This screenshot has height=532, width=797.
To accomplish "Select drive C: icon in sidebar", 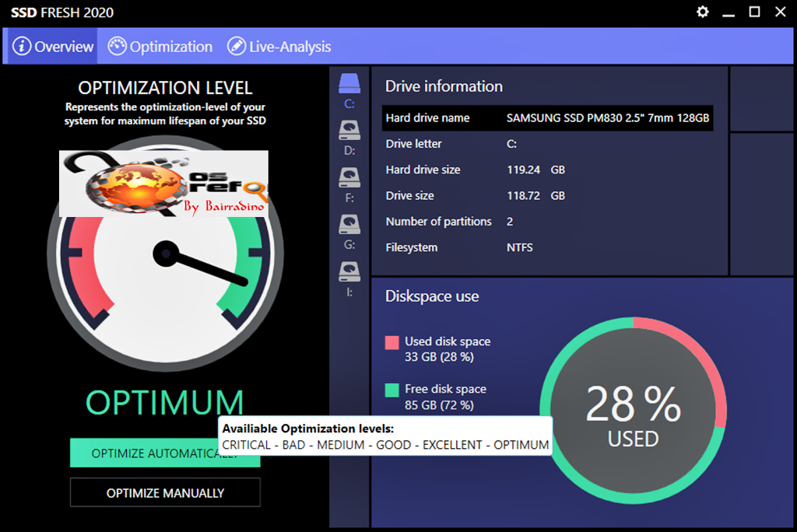I will (349, 83).
